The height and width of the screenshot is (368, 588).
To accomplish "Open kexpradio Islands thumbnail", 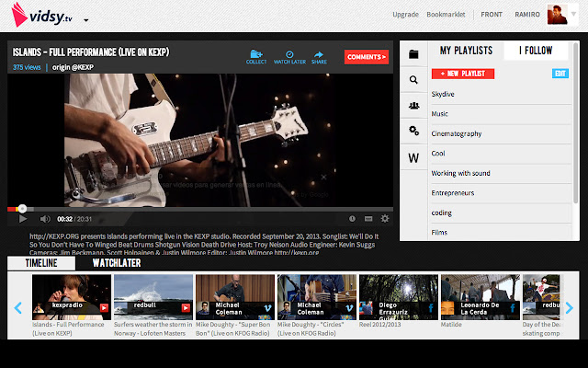I will click(72, 297).
